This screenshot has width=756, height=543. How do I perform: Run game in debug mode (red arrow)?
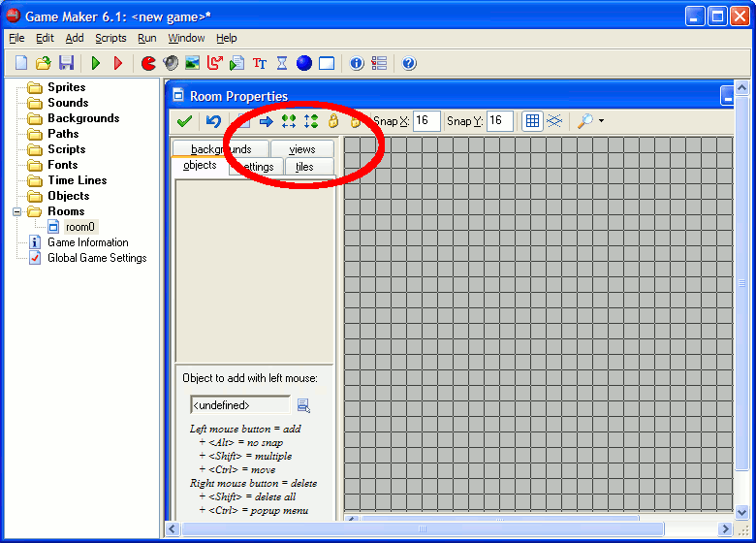117,63
